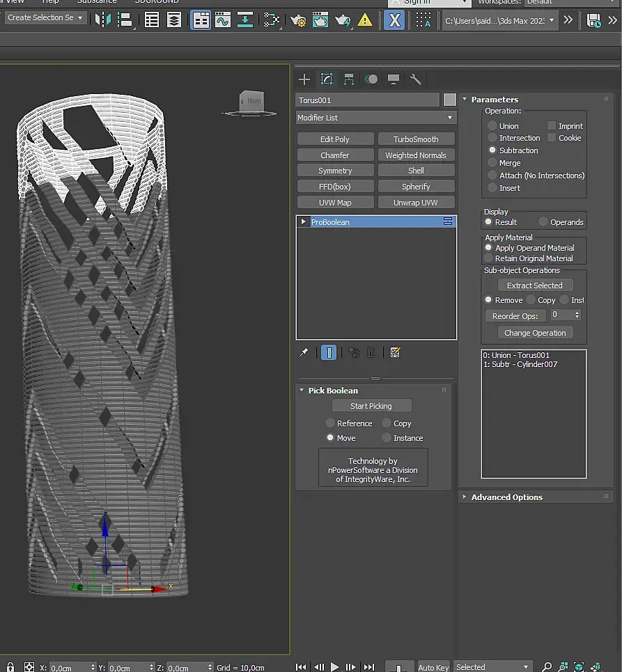Screen dimensions: 622x672
Task: Open Configure Modifier Sets icon
Action: [395, 353]
